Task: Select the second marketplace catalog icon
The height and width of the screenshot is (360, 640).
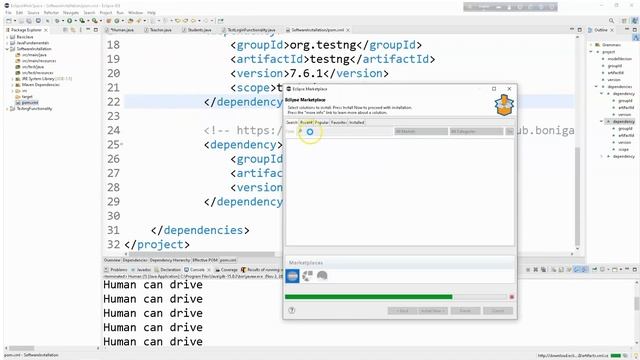Action: coord(308,276)
